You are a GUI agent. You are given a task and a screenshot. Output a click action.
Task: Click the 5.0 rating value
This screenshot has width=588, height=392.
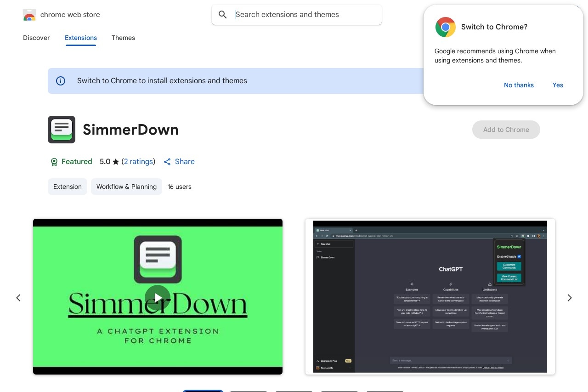(105, 162)
